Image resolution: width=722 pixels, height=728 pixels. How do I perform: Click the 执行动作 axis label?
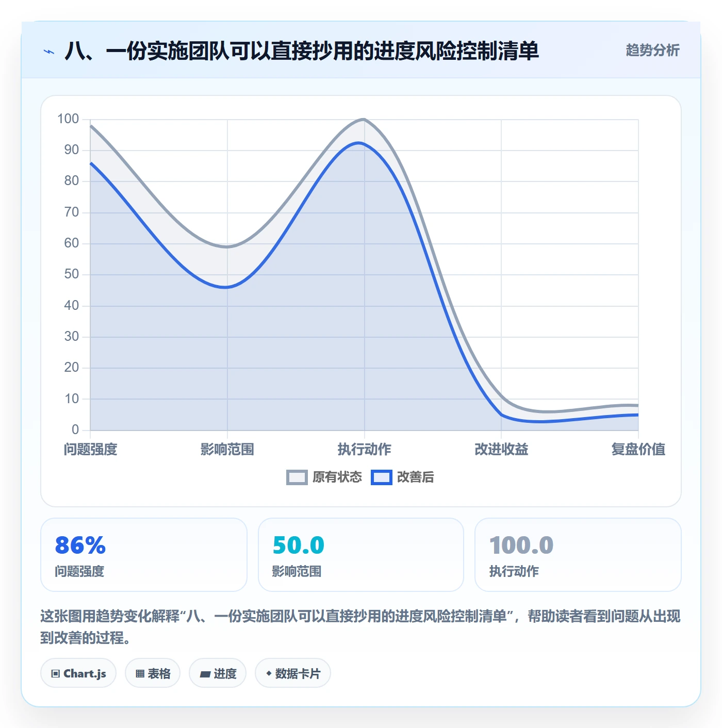(365, 449)
